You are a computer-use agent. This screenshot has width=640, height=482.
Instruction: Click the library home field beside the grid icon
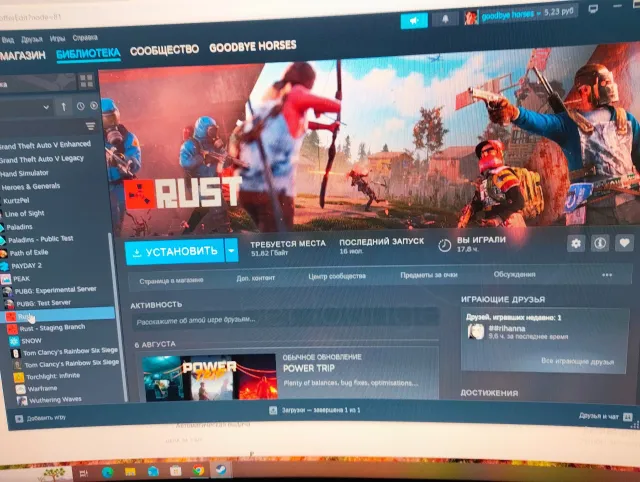tap(38, 83)
